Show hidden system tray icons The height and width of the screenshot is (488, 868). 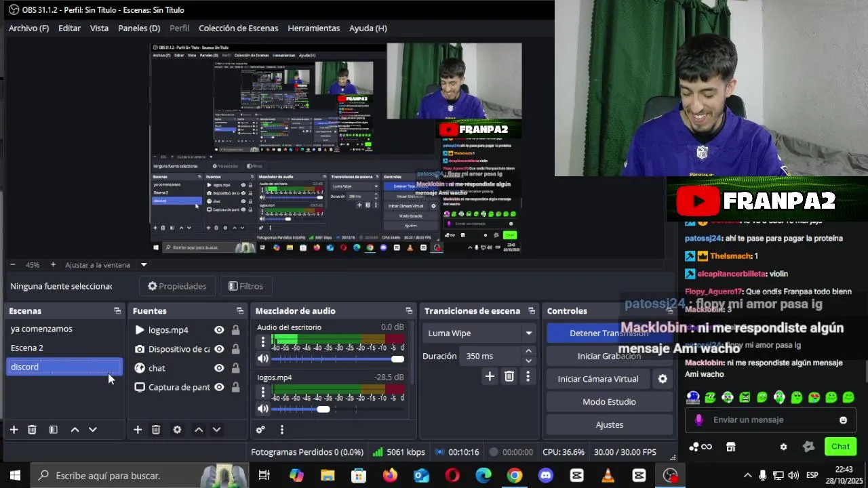(747, 475)
